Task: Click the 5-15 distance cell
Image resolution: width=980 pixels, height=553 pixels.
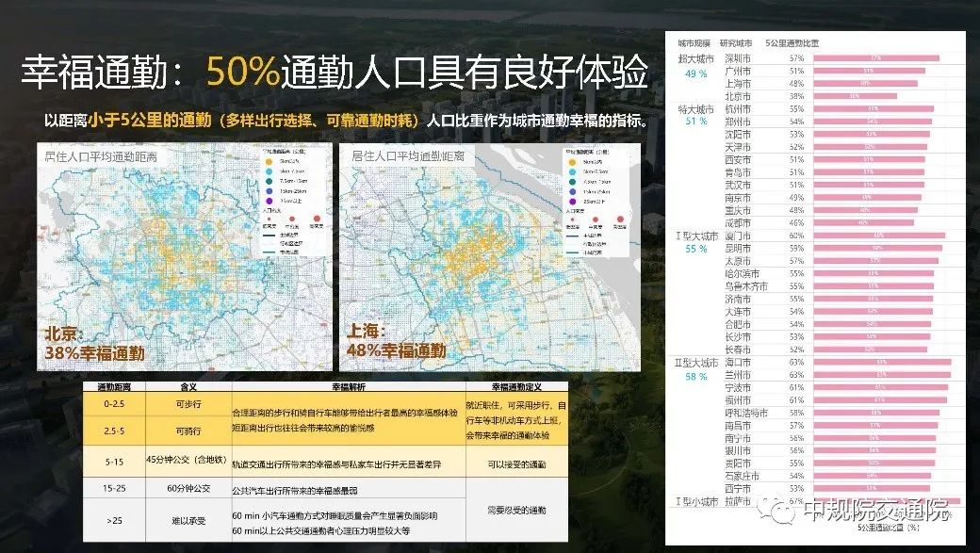Action: point(114,462)
